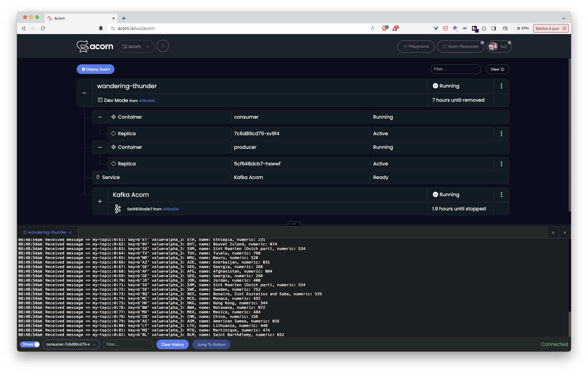Image resolution: width=588 pixels, height=374 pixels.
Task: Collapse the producer container row
Action: [99, 147]
